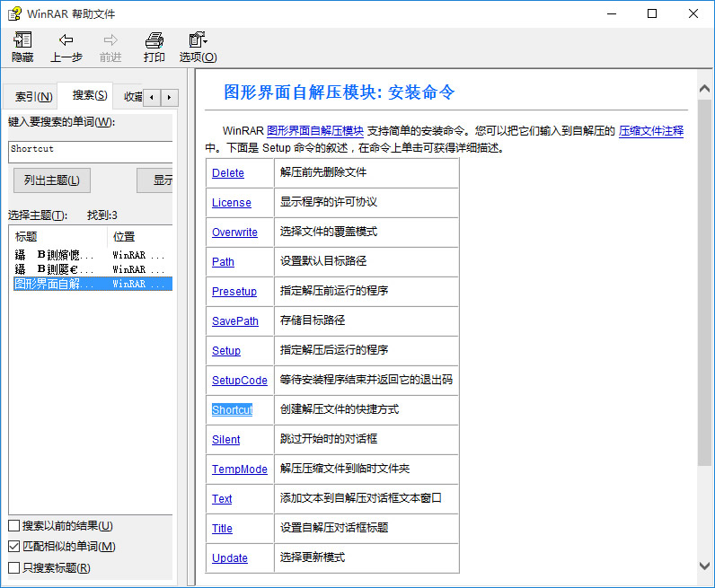Open the Setup command link

[x=226, y=351]
